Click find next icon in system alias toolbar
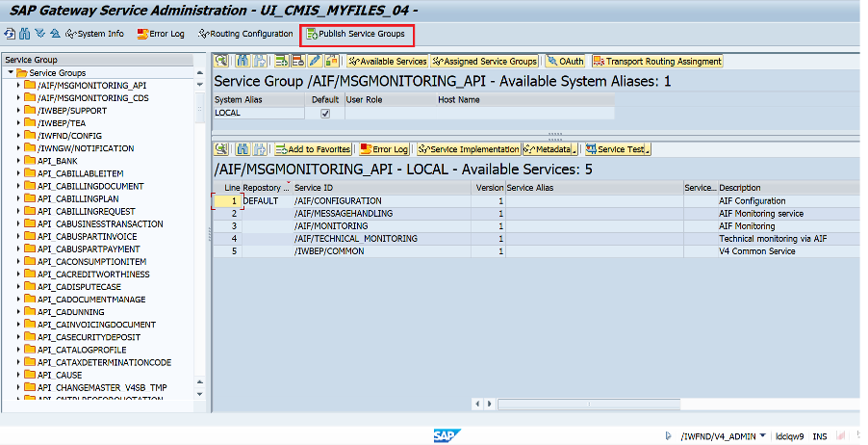The height and width of the screenshot is (445, 868). pyautogui.click(x=259, y=61)
